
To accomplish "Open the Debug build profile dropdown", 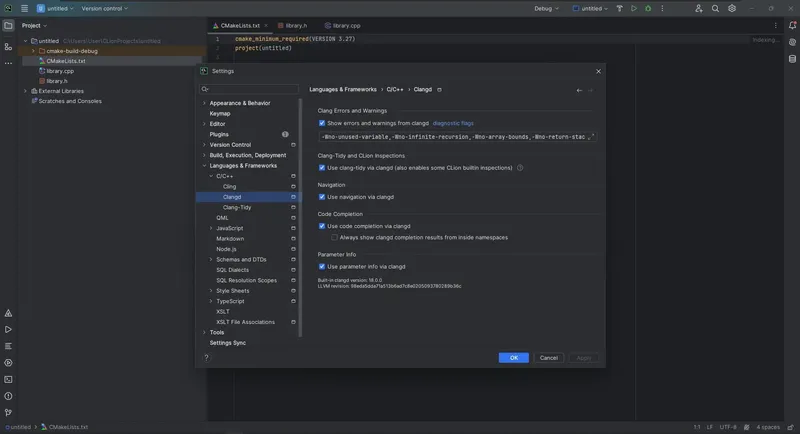I will tap(547, 8).
